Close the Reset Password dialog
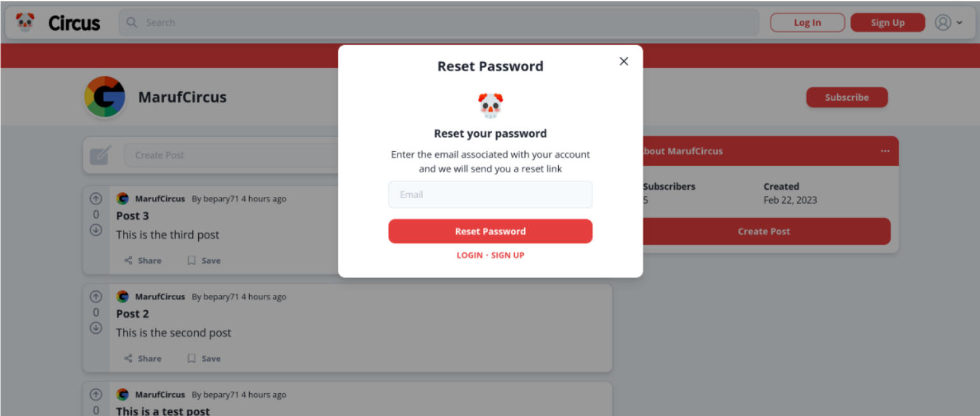This screenshot has width=980, height=416. click(x=624, y=61)
